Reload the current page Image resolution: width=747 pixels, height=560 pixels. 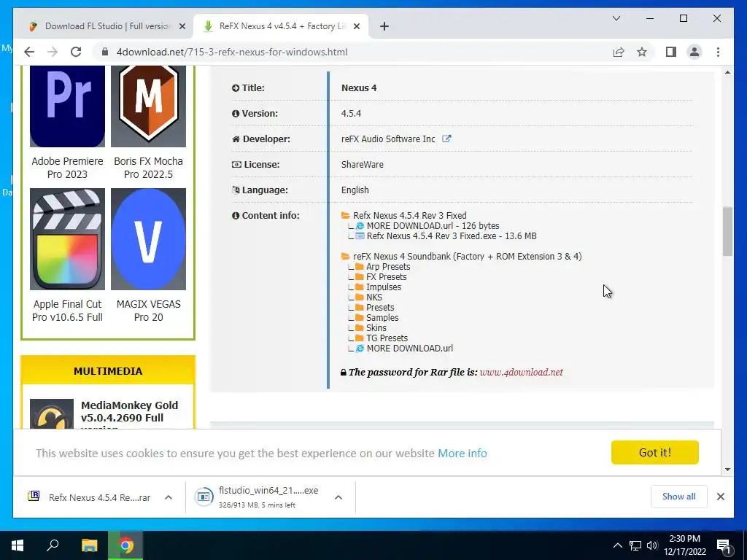(76, 52)
